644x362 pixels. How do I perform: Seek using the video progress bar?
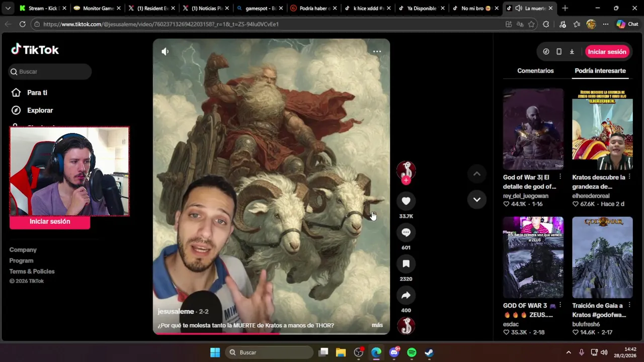pos(271,333)
